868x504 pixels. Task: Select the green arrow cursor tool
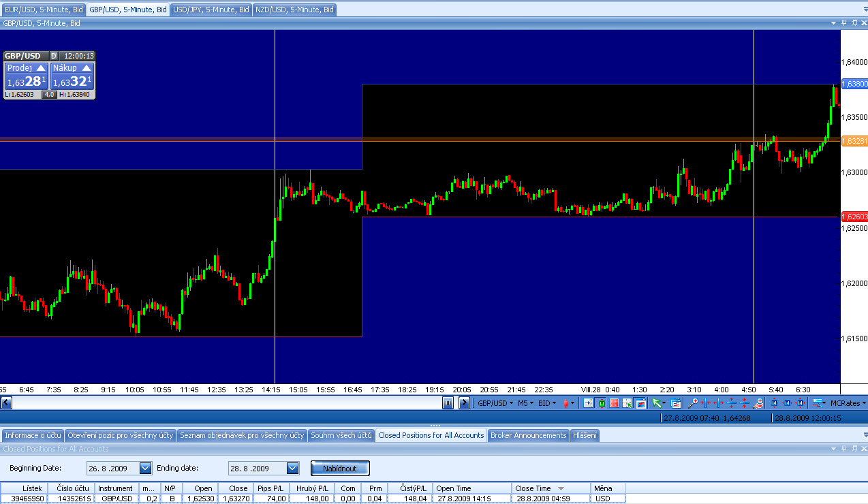coord(658,403)
